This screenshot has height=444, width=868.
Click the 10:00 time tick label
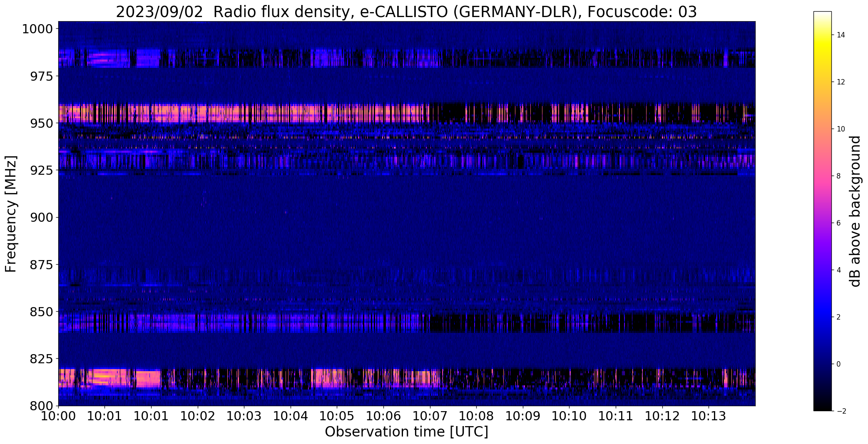pyautogui.click(x=58, y=416)
